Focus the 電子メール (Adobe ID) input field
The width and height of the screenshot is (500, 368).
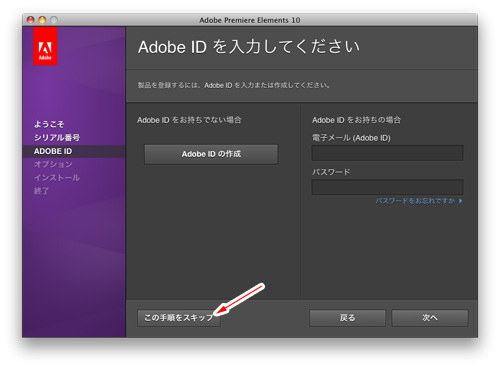coord(387,153)
